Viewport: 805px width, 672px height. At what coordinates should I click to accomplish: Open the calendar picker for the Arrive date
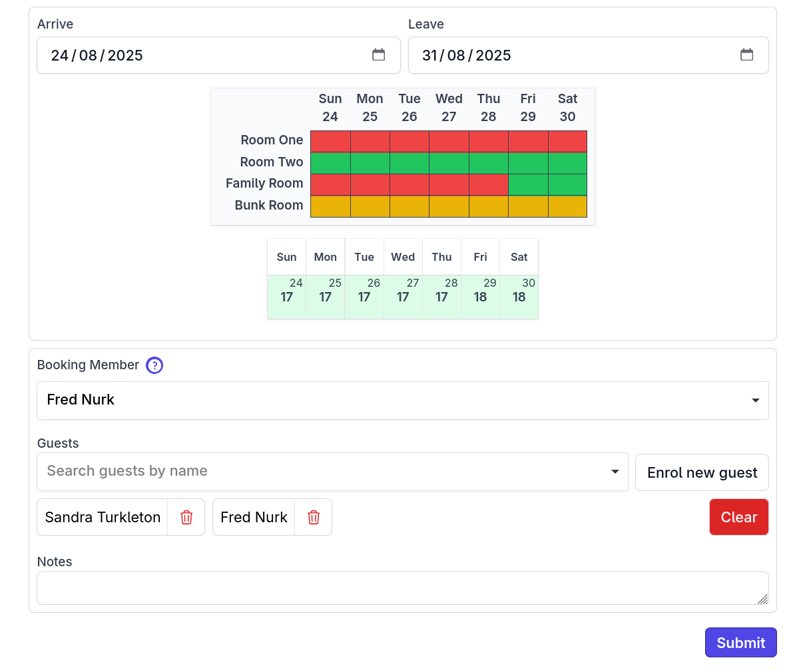(379, 55)
